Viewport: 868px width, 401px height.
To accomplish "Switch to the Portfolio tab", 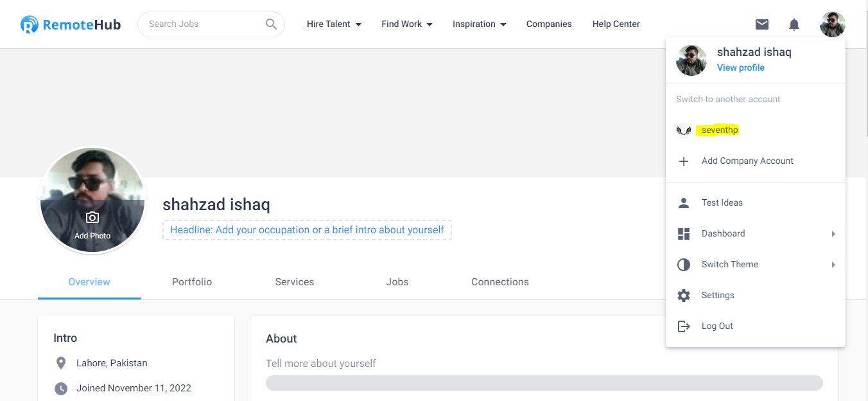I will tap(192, 282).
